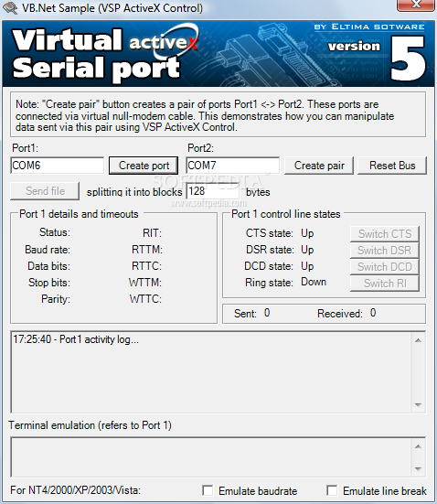437x504 pixels.
Task: Click the Port1 COM6 input field
Action: pyautogui.click(x=58, y=166)
